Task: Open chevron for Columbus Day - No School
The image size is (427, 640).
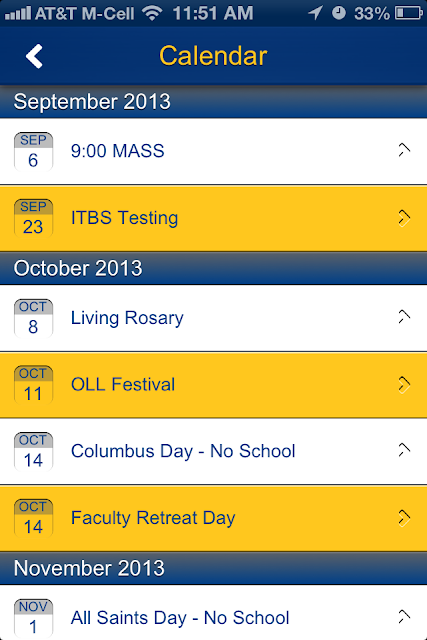Action: pos(404,450)
